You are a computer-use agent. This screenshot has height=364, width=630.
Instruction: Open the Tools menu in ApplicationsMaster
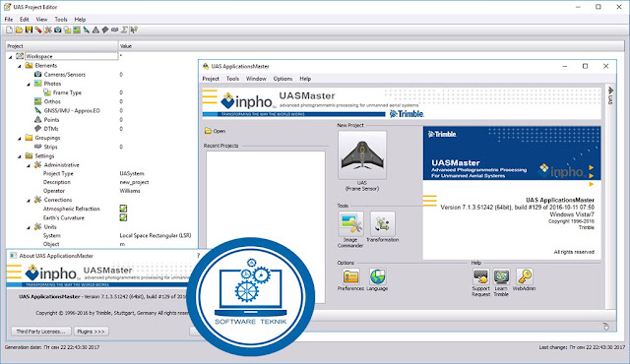(232, 79)
